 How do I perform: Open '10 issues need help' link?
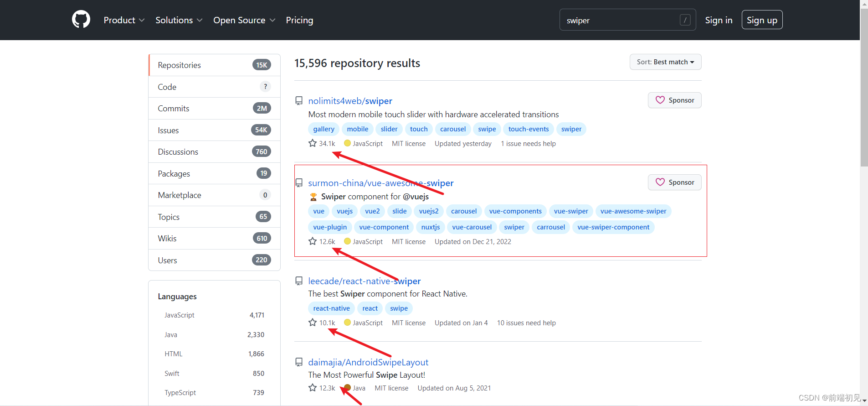pyautogui.click(x=526, y=323)
